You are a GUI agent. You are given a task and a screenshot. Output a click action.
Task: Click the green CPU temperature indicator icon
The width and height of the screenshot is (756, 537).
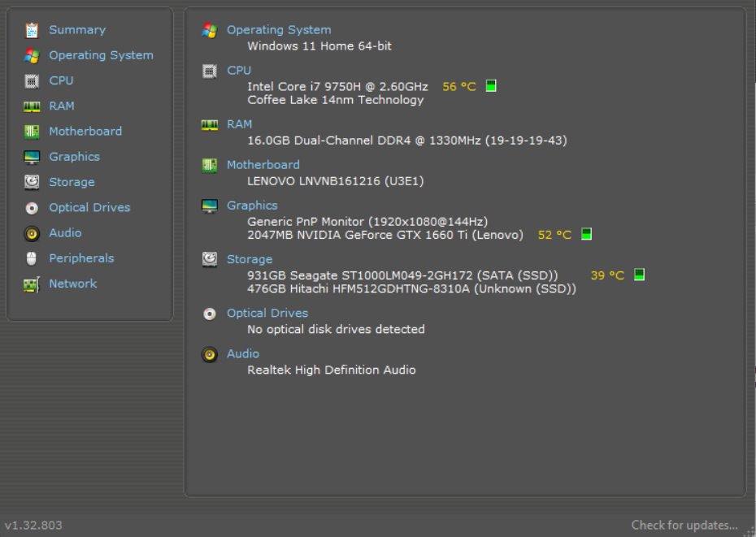491,86
